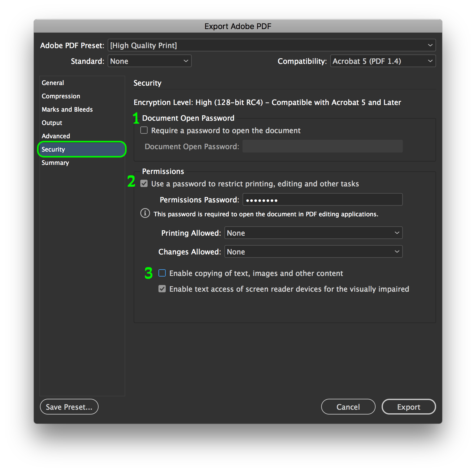Open the Marks and Bleeds section
476x472 pixels.
click(x=82, y=110)
